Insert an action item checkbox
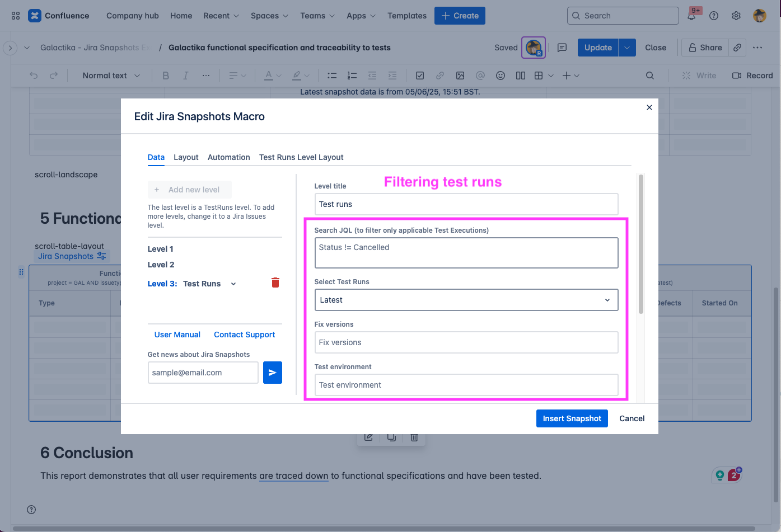Screen dimensions: 781x532 tap(420, 76)
